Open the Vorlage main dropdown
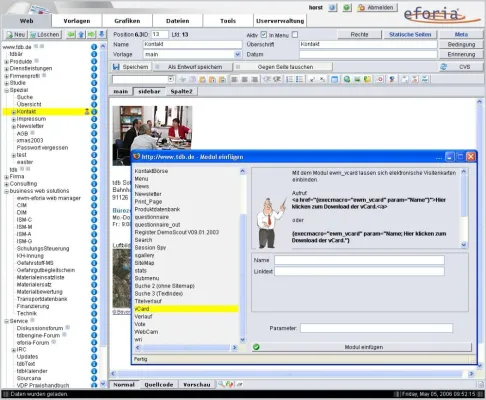The width and height of the screenshot is (486, 400). (x=237, y=54)
